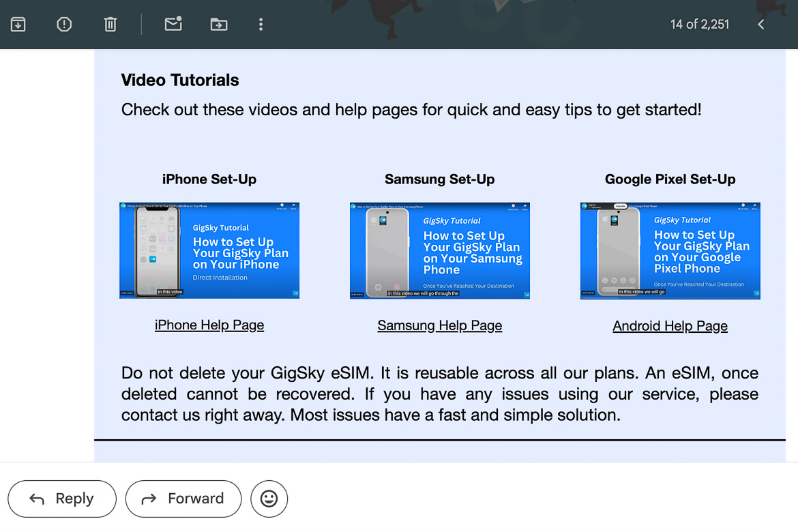798x532 pixels.
Task: Click the 14 of 2,251 email counter
Action: point(700,24)
